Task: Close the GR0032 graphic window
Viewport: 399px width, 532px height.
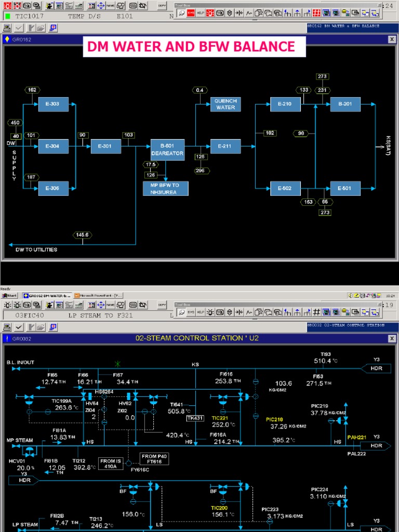Action: point(392,338)
